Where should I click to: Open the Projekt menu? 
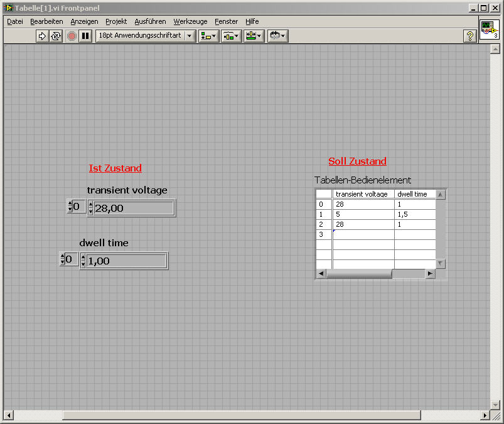pyautogui.click(x=116, y=21)
